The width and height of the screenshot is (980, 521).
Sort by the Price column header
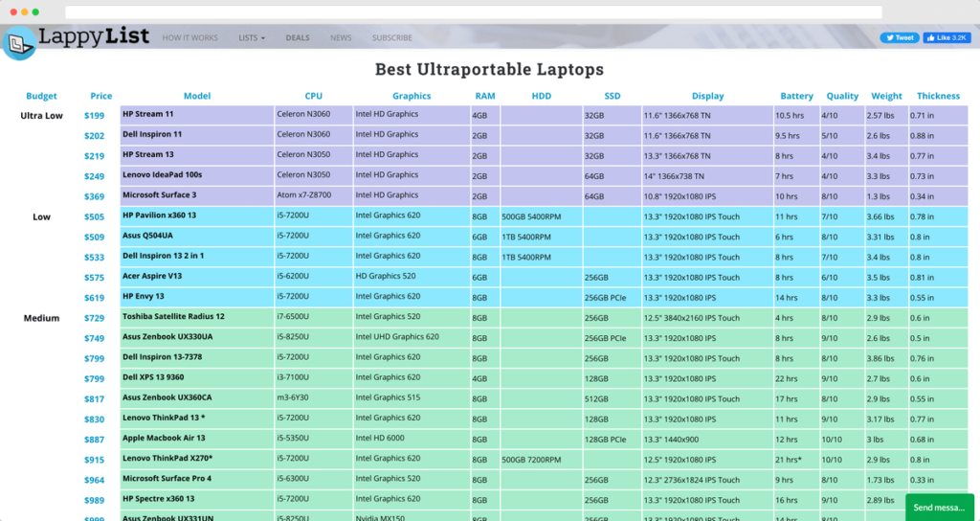pyautogui.click(x=100, y=96)
